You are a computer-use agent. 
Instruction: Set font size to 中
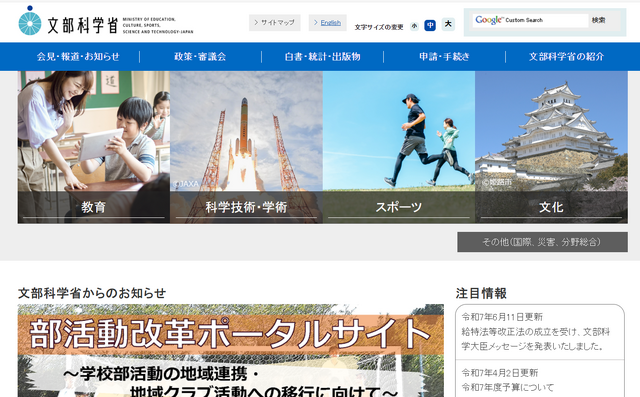(x=430, y=25)
